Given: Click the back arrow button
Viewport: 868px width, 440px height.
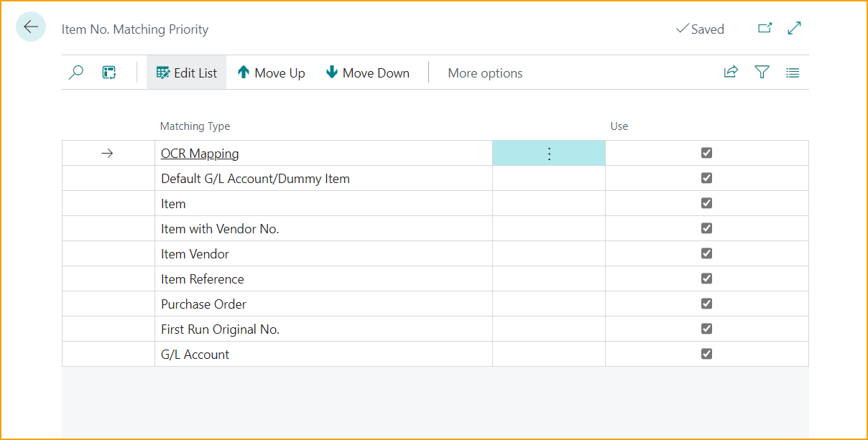Looking at the screenshot, I should [x=31, y=27].
